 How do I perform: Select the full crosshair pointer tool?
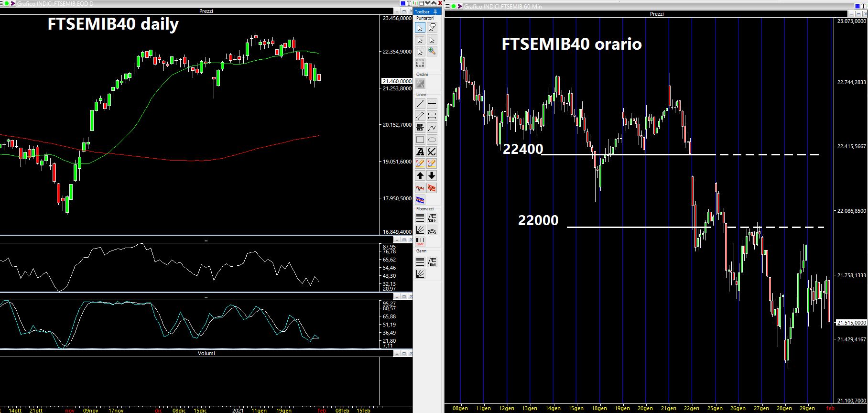pyautogui.click(x=420, y=51)
